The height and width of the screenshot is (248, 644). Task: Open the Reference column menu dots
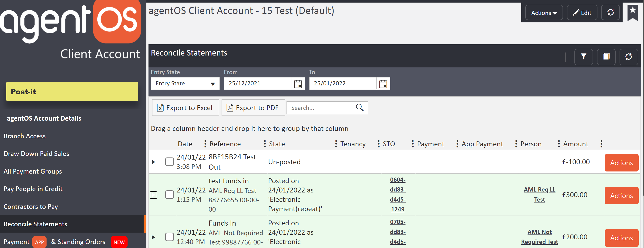(264, 144)
